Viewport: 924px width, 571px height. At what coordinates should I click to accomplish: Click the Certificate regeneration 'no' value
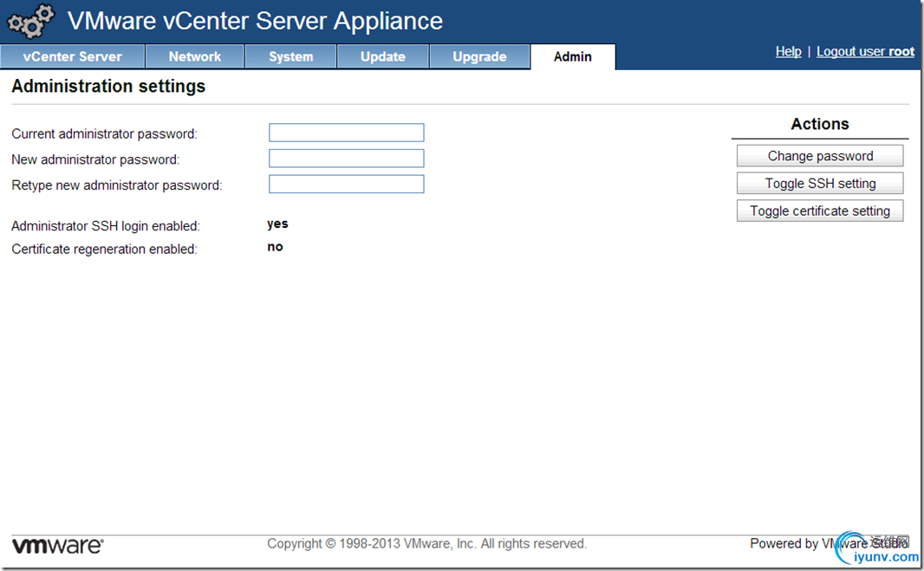[x=275, y=248]
